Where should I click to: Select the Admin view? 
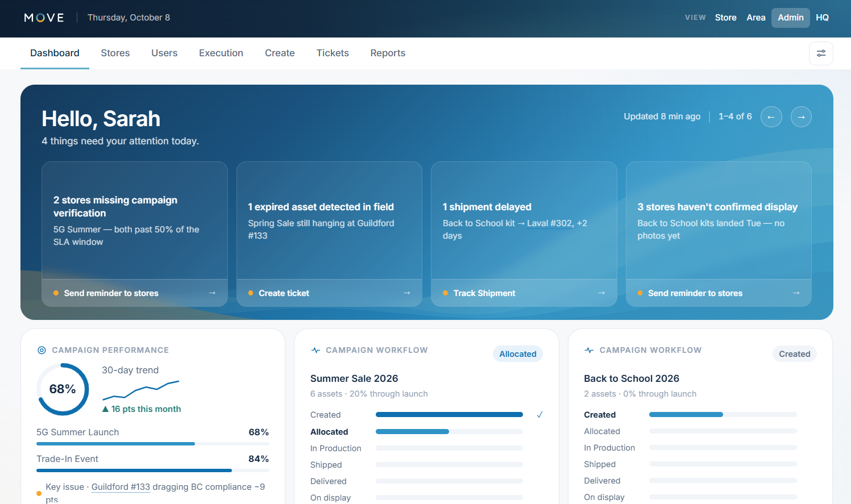click(x=790, y=18)
